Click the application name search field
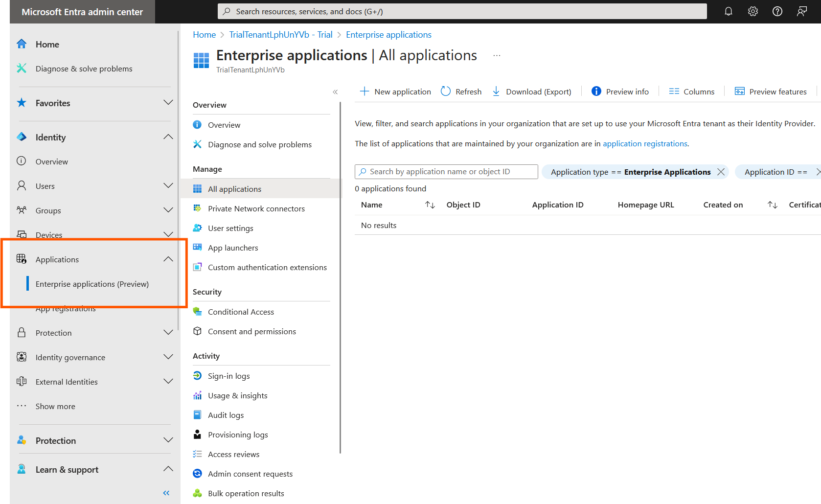 (446, 172)
